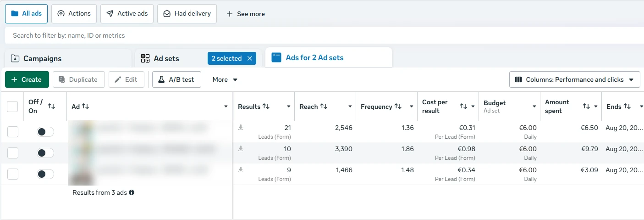644x220 pixels.
Task: Click the Results from 3 ads text
Action: (99, 192)
